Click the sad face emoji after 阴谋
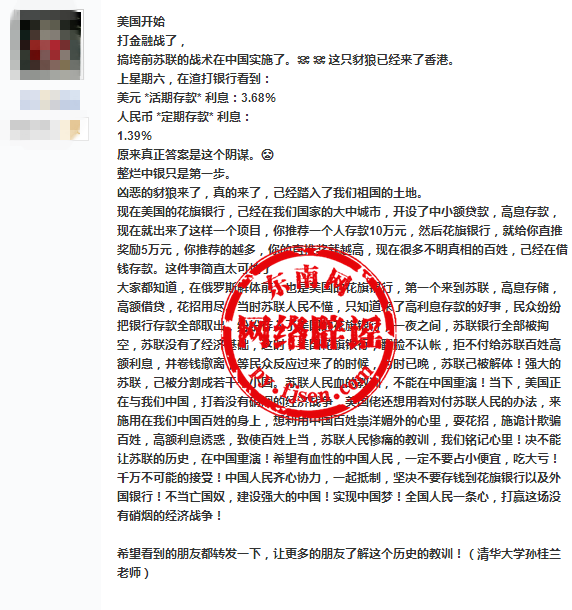 click(x=267, y=155)
